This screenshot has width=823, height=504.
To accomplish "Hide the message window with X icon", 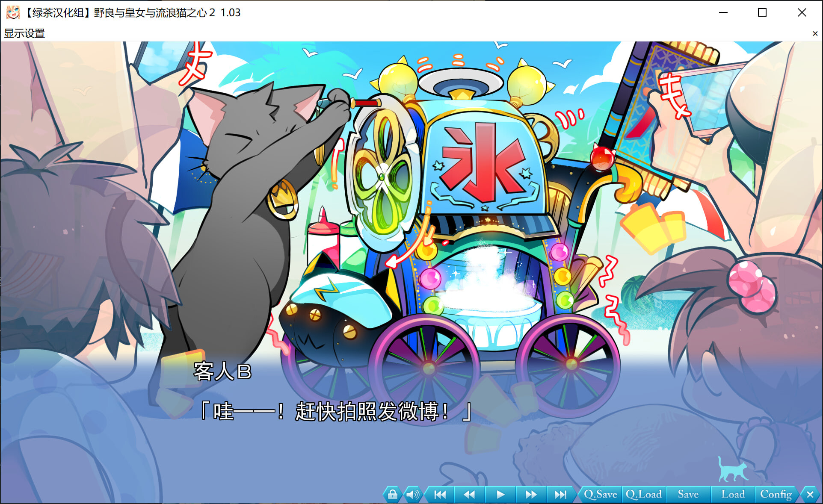I will (810, 495).
